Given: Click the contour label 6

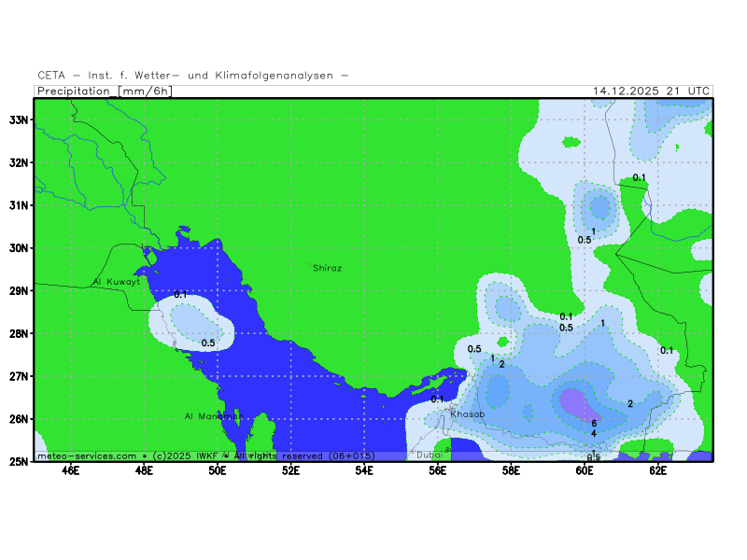Looking at the screenshot, I should (x=594, y=424).
